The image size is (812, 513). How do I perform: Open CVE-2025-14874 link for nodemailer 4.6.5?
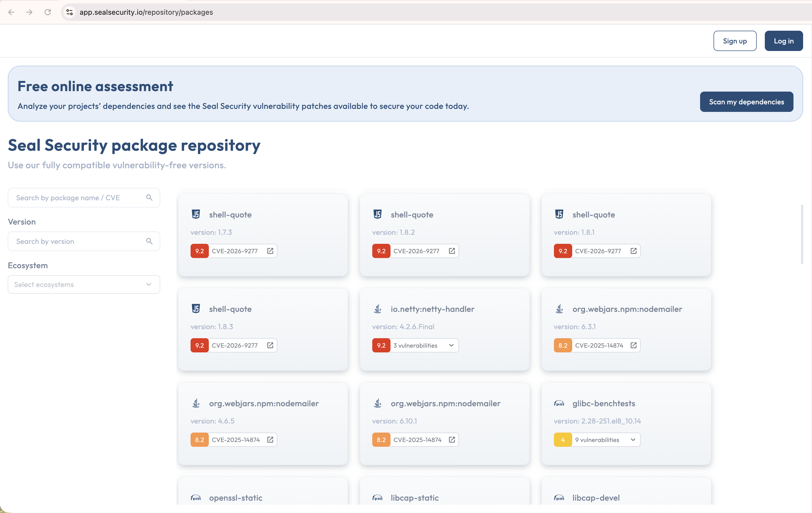[x=270, y=439]
